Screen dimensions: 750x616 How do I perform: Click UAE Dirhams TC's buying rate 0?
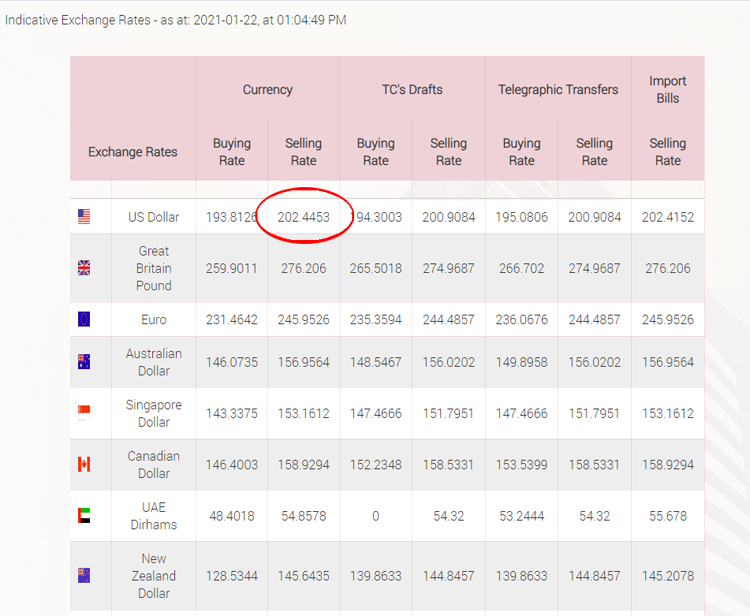375,516
